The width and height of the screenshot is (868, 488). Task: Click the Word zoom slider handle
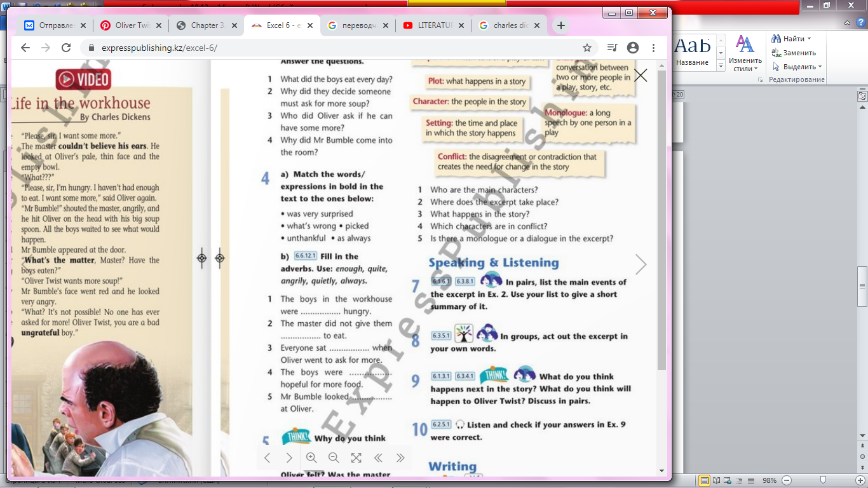coord(822,480)
